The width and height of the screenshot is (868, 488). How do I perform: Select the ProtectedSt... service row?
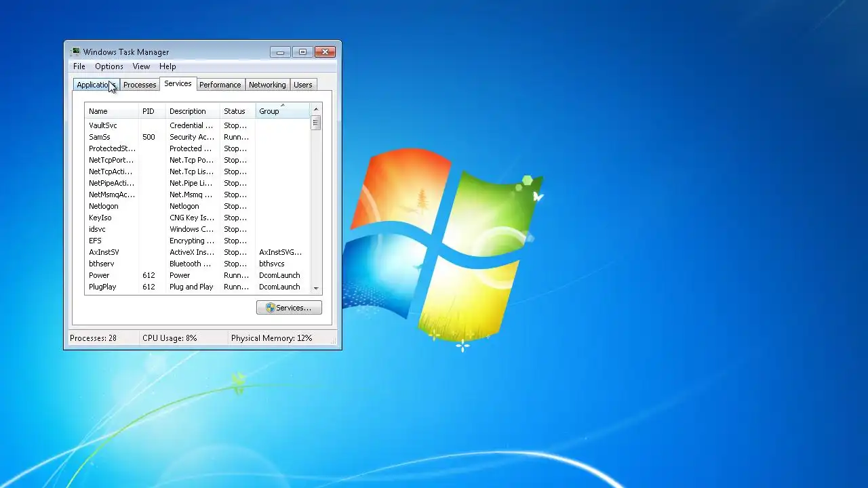[197, 148]
